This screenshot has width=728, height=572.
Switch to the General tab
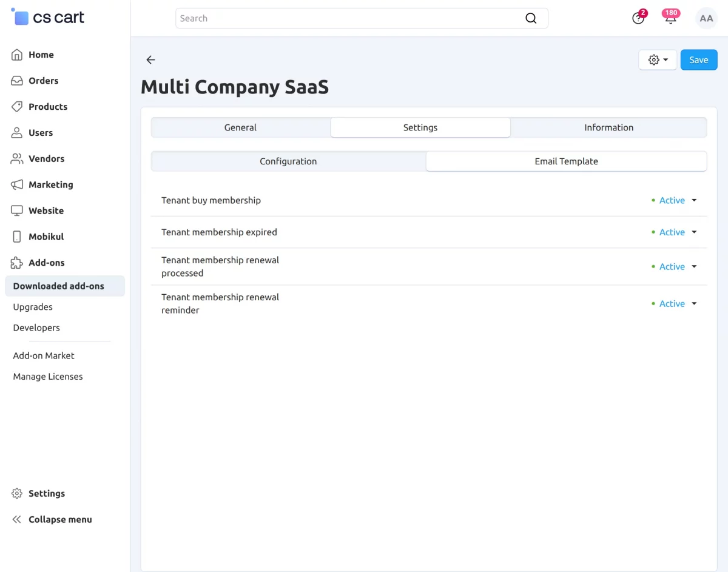point(240,127)
